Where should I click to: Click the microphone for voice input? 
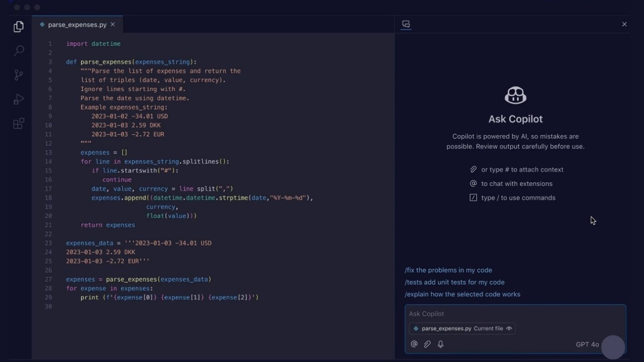click(x=440, y=344)
